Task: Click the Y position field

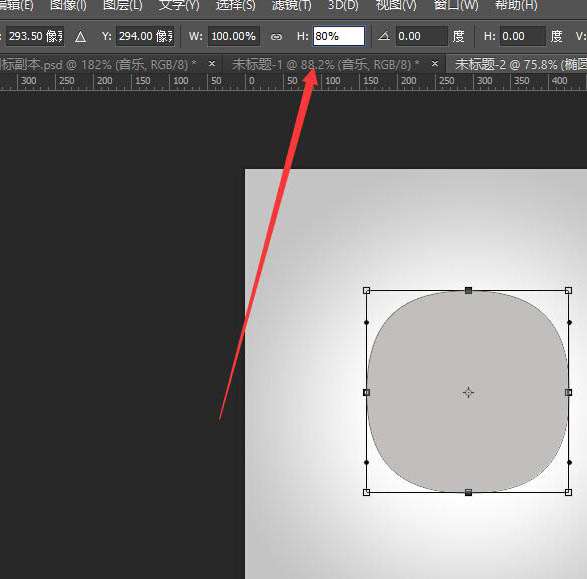Action: (145, 36)
